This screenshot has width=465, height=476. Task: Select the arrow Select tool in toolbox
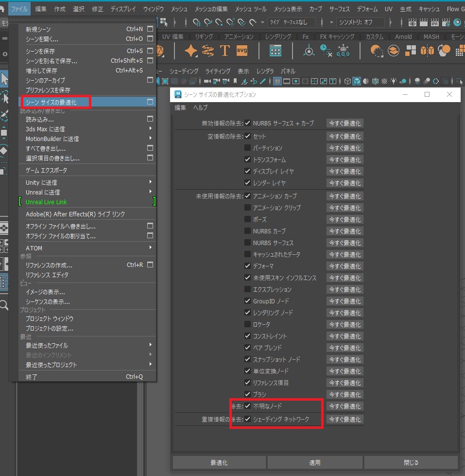[x=4, y=79]
